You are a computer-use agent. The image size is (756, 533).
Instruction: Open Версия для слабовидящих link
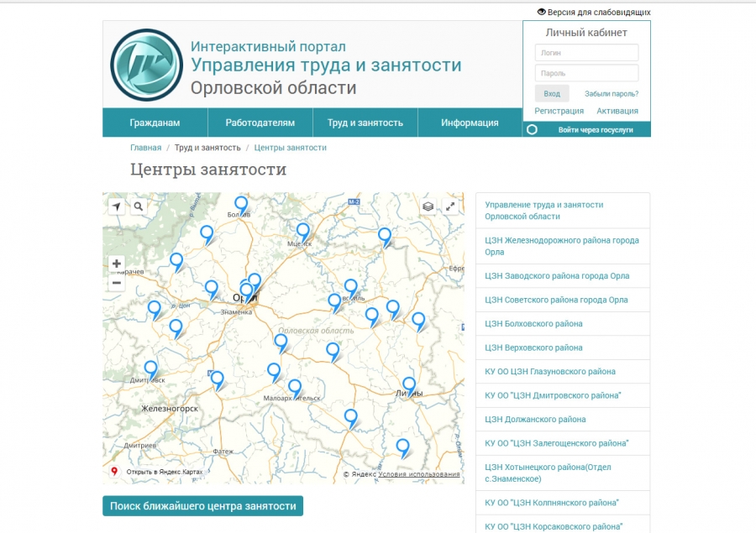[x=599, y=12]
